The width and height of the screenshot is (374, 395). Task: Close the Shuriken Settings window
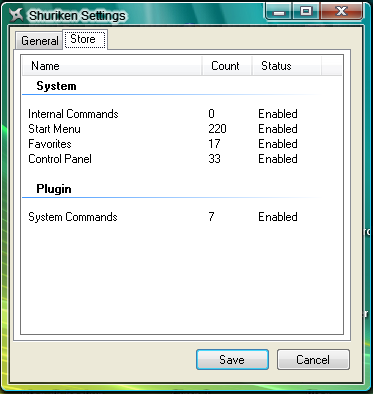pos(342,12)
